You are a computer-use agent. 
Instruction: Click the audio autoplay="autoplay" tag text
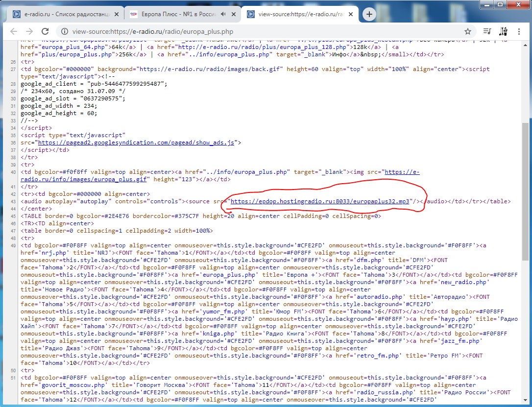(66, 201)
